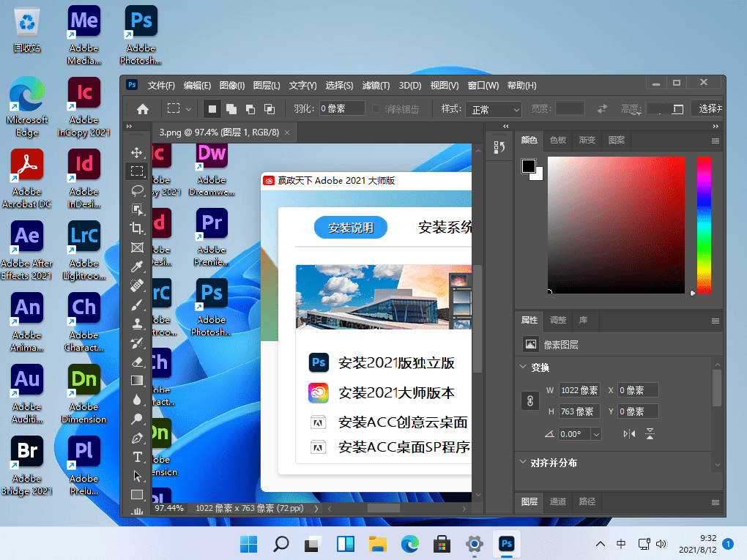Collapse the right panels double-arrow
The width and height of the screenshot is (747, 560).
pyautogui.click(x=715, y=126)
